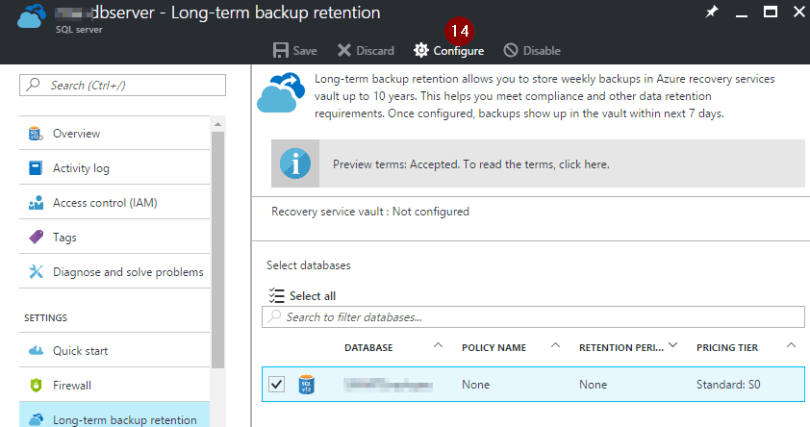This screenshot has height=427, width=810.
Task: Click the Diagnose and solve problems wrench icon
Action: [36, 272]
